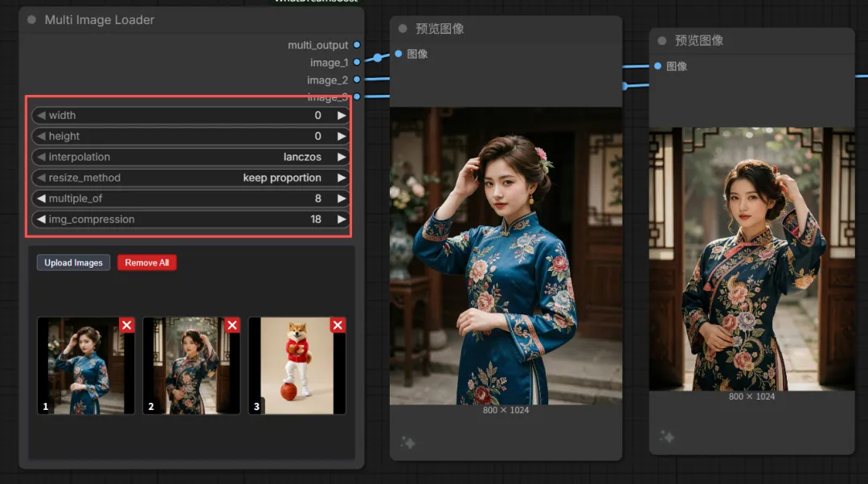Viewport: 868px width, 484px height.
Task: Click the 800 × 1024 label under second preview
Action: tap(751, 396)
